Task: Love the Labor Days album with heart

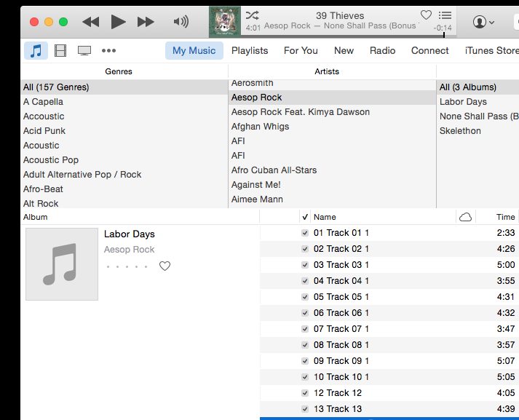Action: tap(165, 266)
